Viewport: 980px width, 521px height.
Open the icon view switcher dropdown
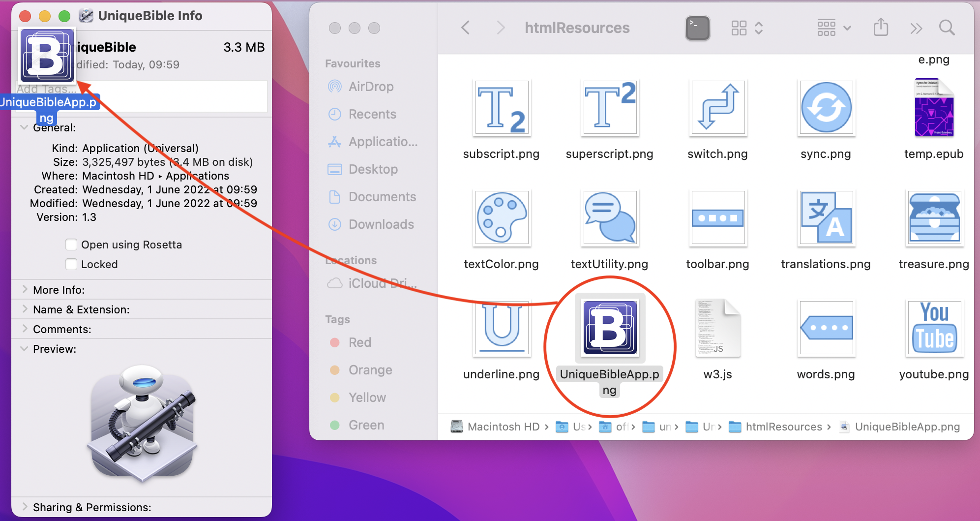[747, 28]
